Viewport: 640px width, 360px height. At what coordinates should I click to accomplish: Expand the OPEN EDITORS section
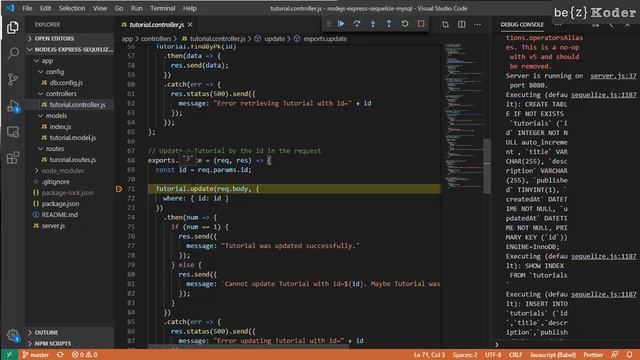[x=70, y=38]
